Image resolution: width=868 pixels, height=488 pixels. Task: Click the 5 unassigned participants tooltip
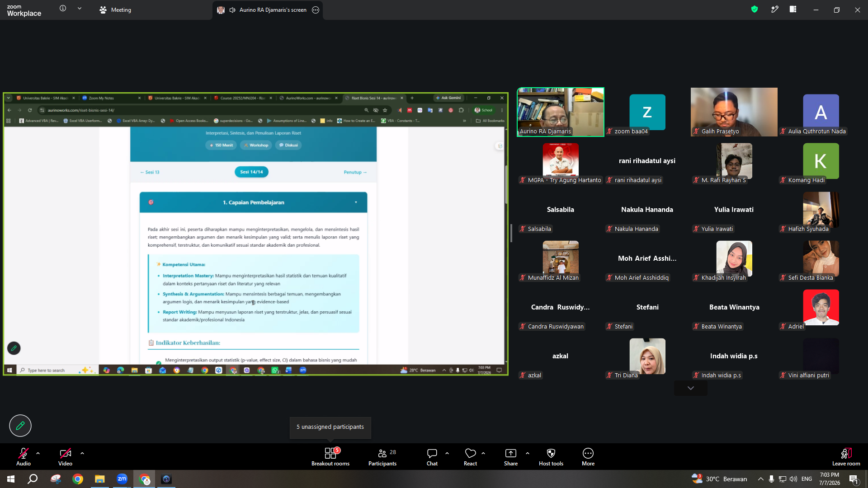(x=330, y=427)
